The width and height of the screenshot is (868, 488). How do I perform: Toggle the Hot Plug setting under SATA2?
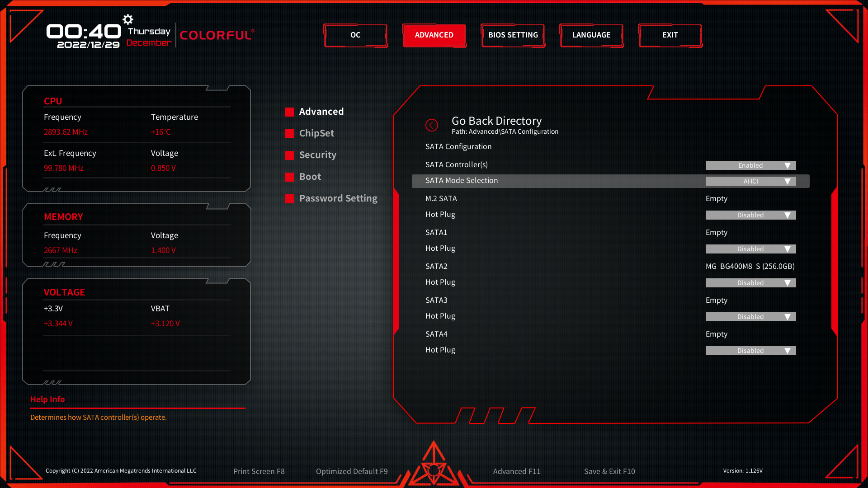pyautogui.click(x=750, y=283)
